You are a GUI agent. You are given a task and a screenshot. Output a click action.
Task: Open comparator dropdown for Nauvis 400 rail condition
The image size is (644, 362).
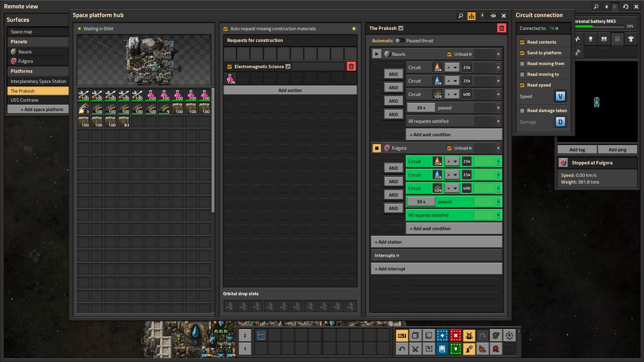pos(452,94)
